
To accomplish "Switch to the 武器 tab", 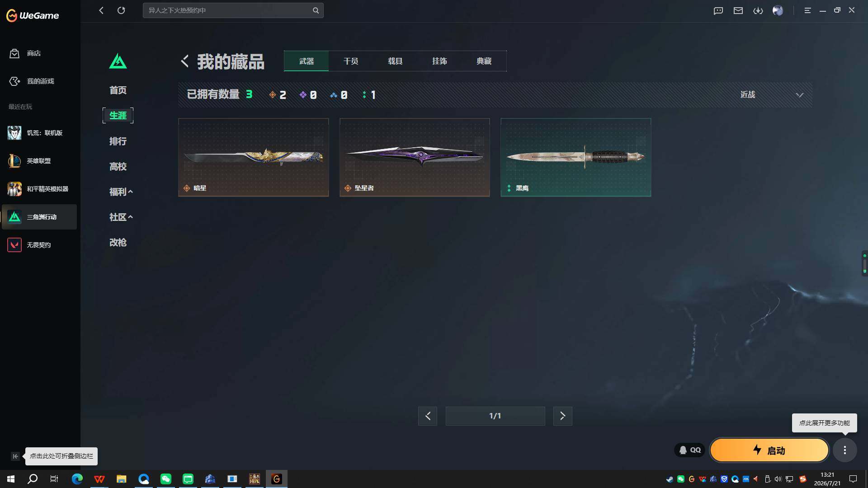I will tap(306, 61).
